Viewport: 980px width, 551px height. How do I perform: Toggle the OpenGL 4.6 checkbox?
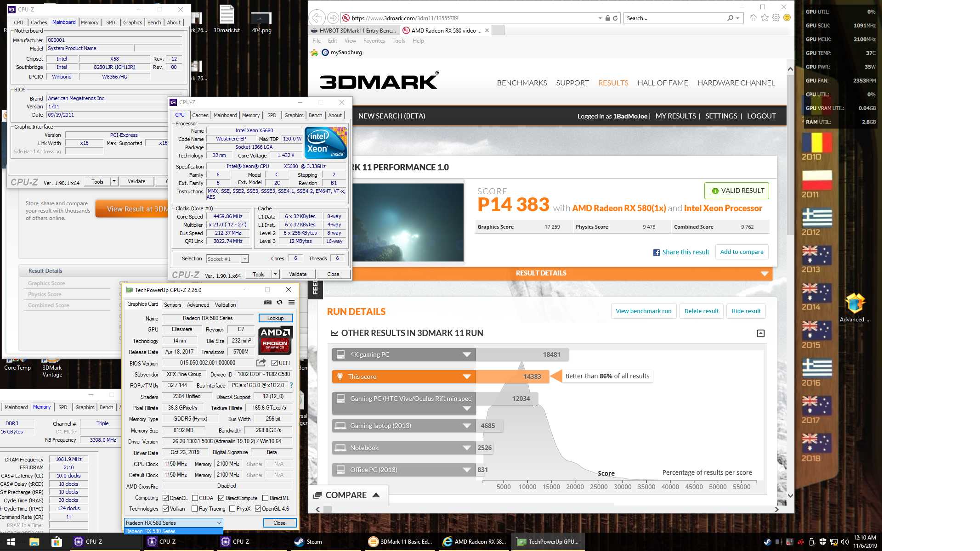[x=258, y=509]
